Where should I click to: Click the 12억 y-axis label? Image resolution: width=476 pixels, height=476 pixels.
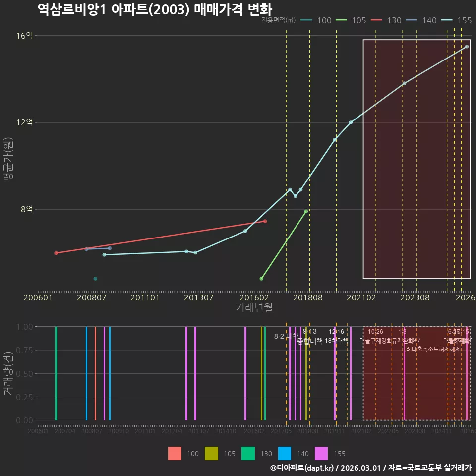tap(25, 122)
